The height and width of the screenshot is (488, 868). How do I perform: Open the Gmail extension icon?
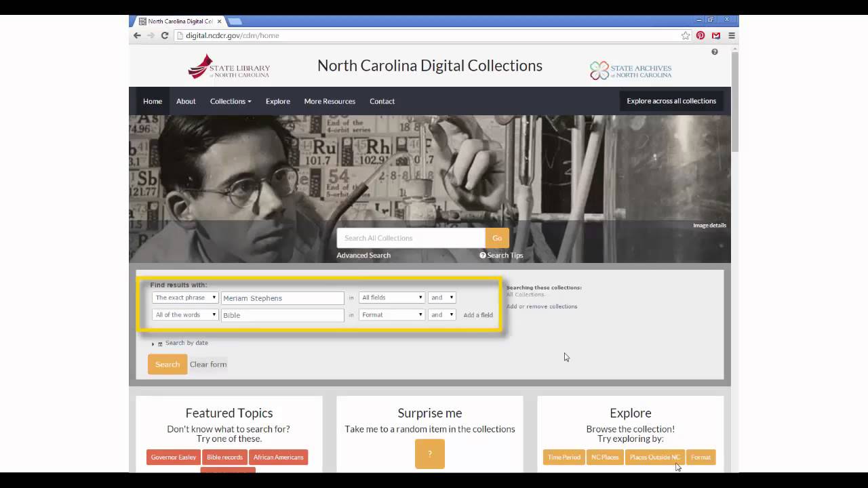(x=715, y=35)
